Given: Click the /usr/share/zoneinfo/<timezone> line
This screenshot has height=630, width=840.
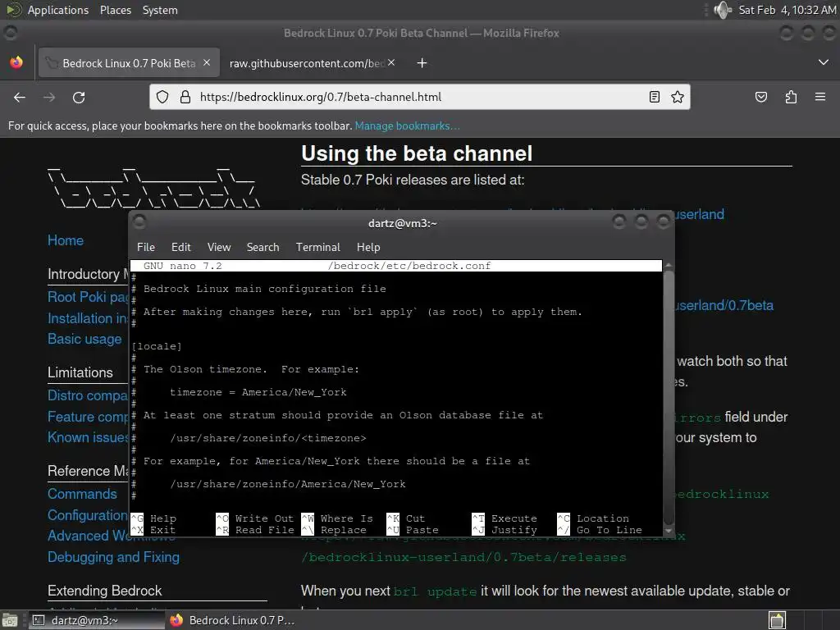Looking at the screenshot, I should (x=268, y=438).
